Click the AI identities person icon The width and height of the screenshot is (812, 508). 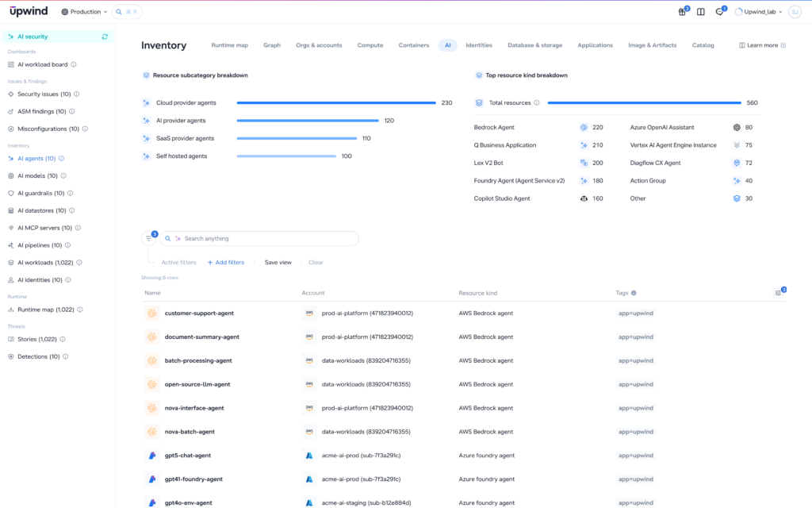tap(11, 280)
